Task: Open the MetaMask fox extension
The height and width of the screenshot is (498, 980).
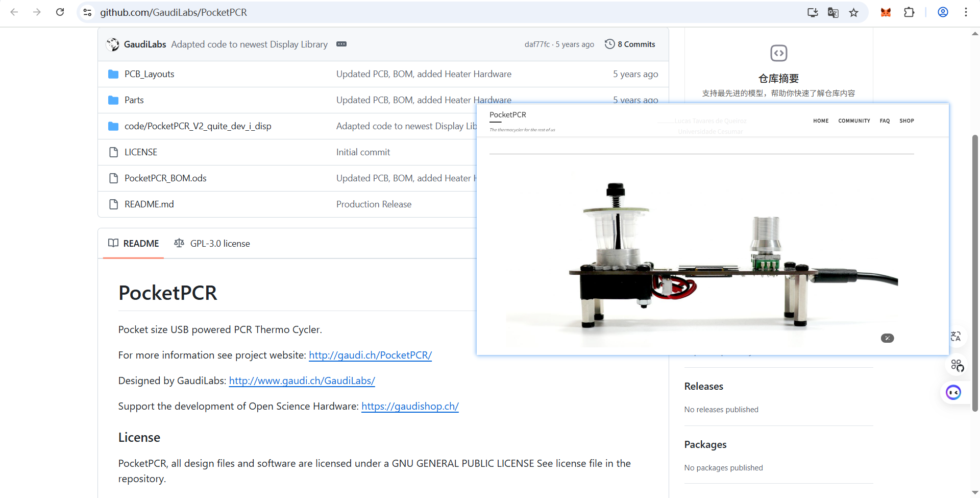Action: pos(886,12)
